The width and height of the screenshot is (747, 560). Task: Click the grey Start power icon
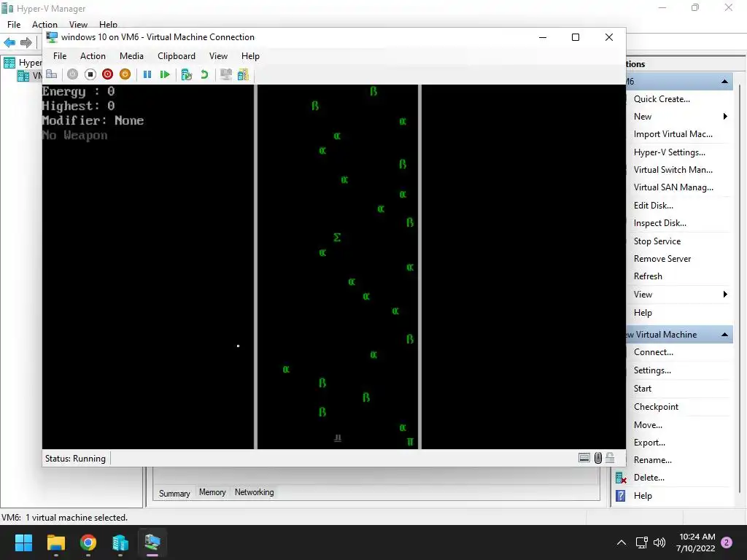tap(72, 74)
